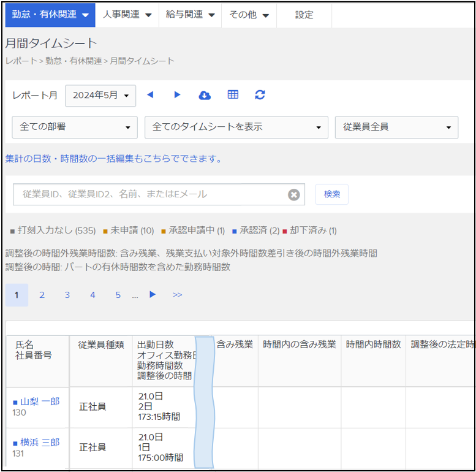Open その他 menu

(x=249, y=15)
